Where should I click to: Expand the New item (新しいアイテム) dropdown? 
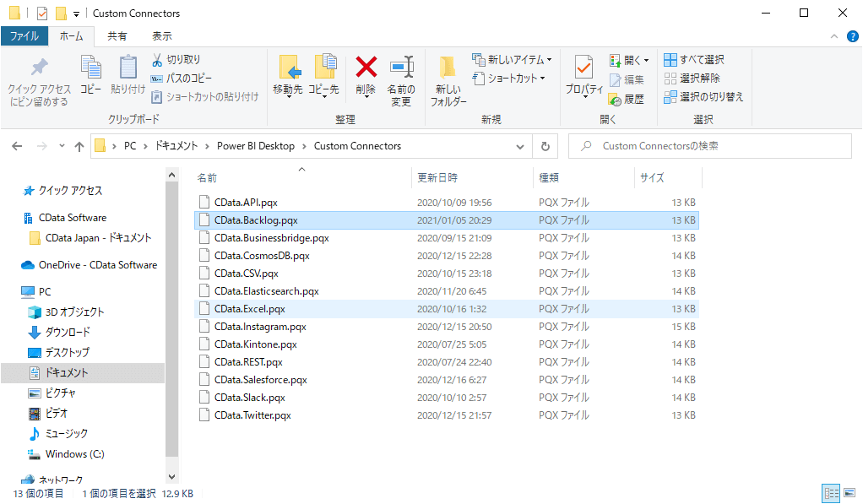coord(549,59)
